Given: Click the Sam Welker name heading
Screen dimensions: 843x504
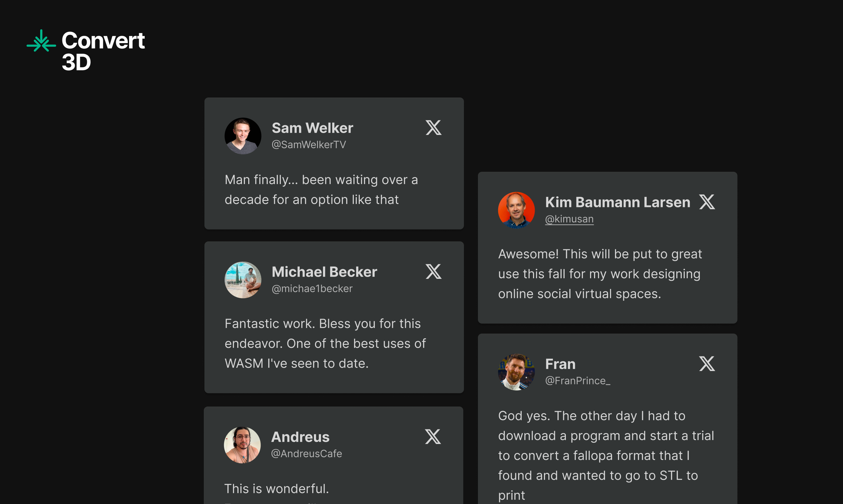Looking at the screenshot, I should (x=312, y=128).
